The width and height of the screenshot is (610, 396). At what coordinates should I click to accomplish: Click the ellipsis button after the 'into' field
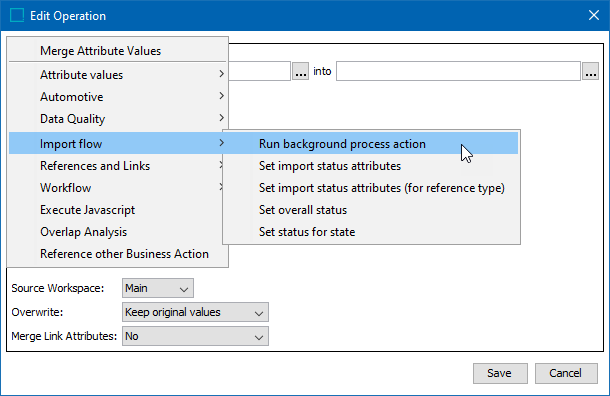coord(591,71)
